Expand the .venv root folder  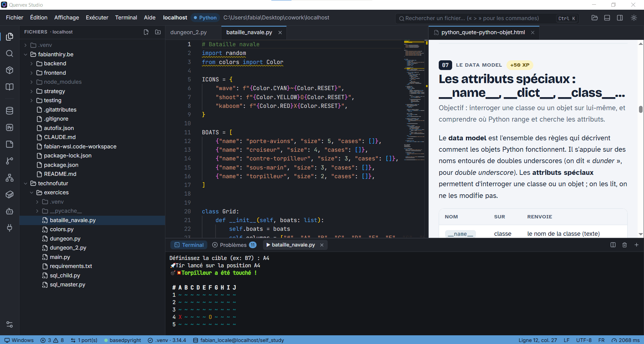[25, 45]
